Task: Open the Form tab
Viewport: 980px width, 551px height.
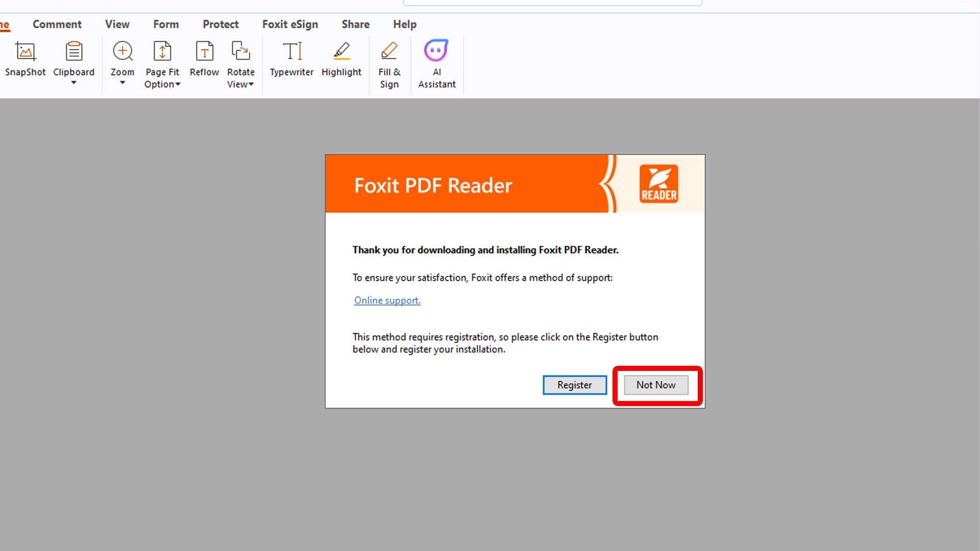Action: pos(166,24)
